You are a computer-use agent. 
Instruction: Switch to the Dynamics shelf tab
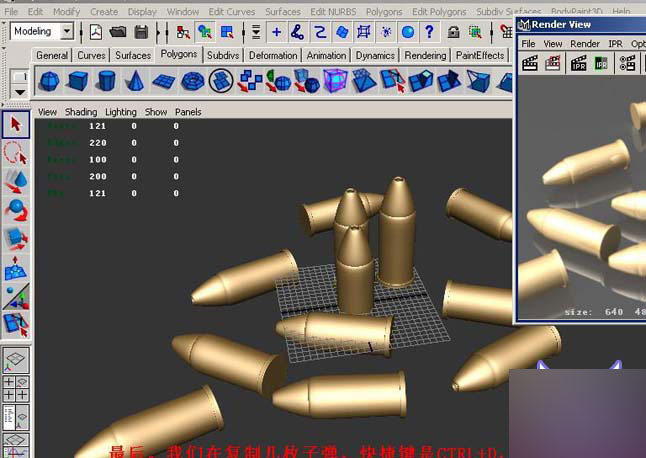[x=375, y=55]
